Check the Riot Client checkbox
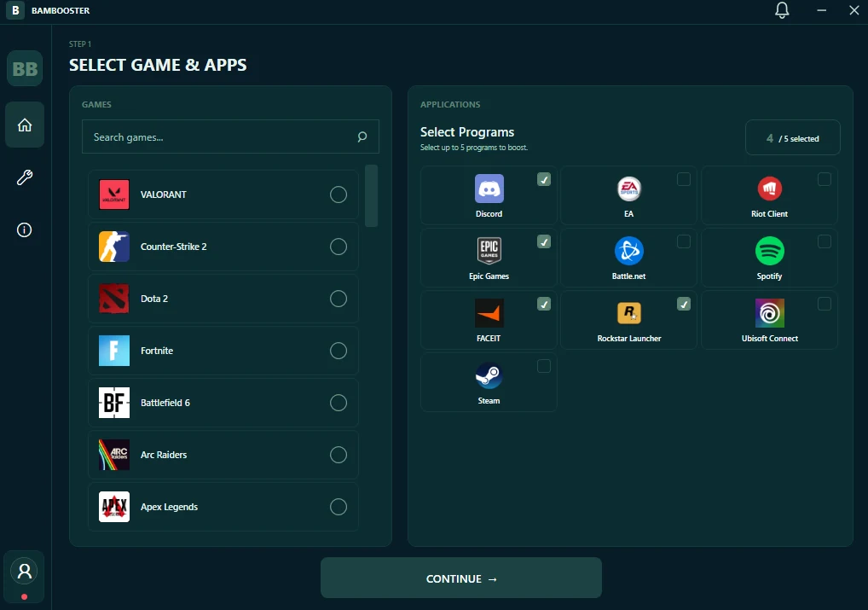This screenshot has height=610, width=868. coord(825,179)
